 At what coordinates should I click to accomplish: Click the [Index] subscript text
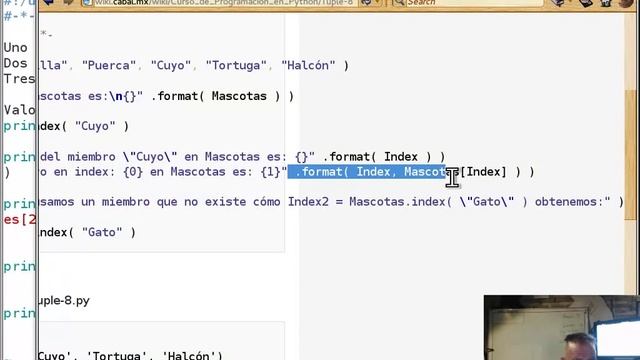pyautogui.click(x=483, y=172)
